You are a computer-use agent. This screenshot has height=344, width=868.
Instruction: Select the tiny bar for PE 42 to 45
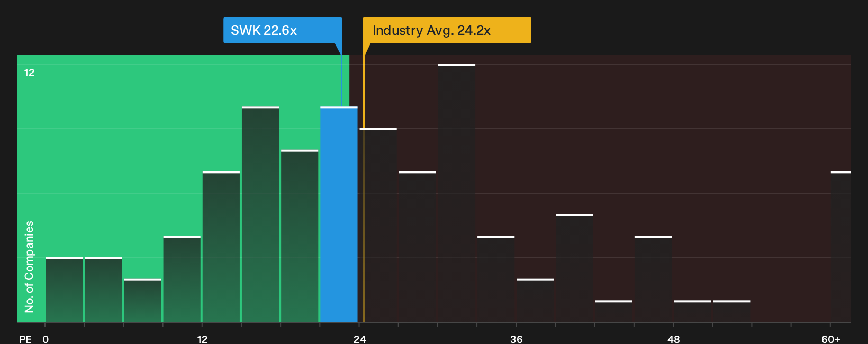pyautogui.click(x=614, y=311)
